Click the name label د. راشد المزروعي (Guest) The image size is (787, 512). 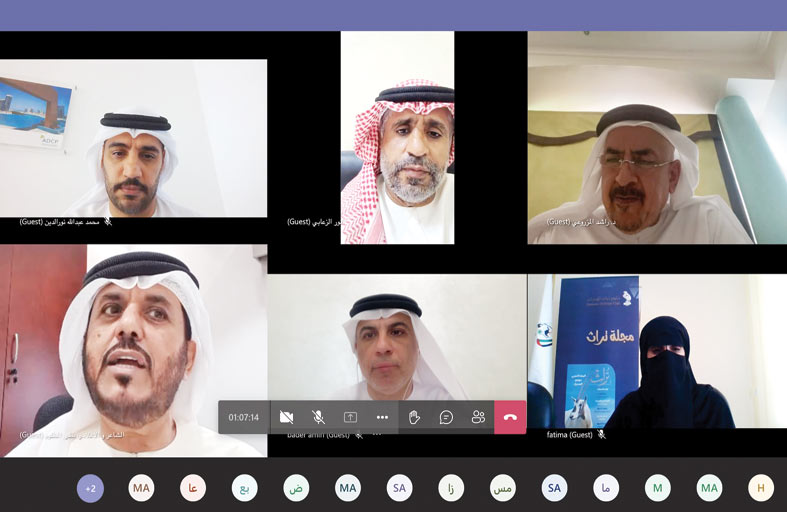pyautogui.click(x=581, y=221)
